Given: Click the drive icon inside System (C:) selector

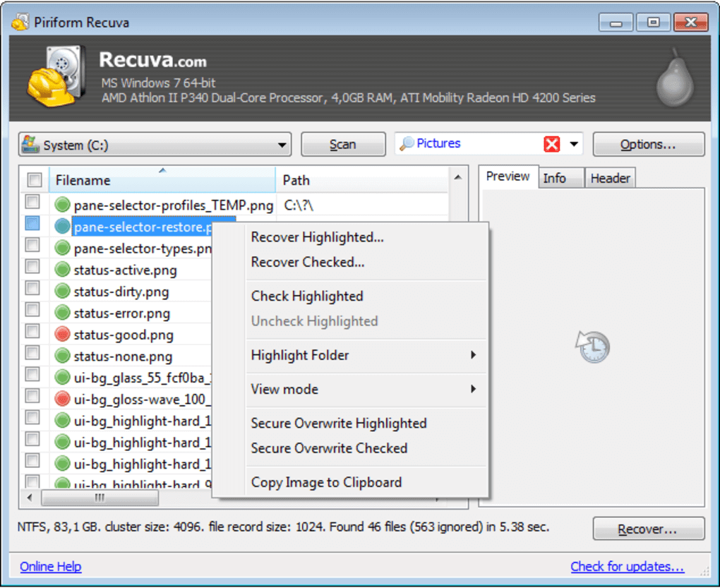Looking at the screenshot, I should 30,143.
